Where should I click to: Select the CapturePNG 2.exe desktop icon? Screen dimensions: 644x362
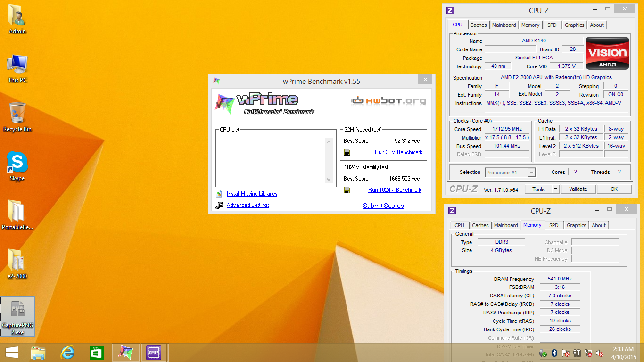[17, 316]
